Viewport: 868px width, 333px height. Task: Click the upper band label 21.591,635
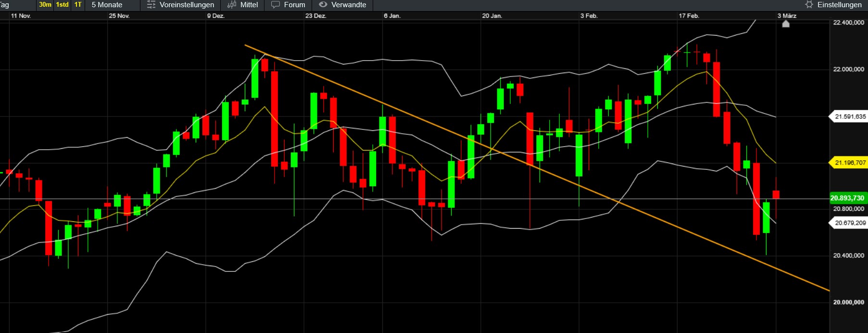click(x=849, y=116)
